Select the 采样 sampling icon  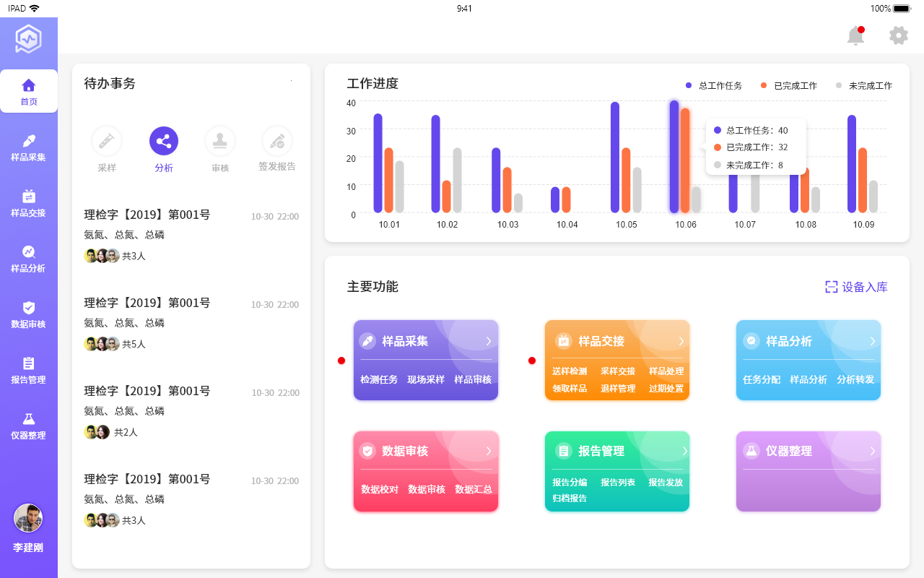point(107,142)
